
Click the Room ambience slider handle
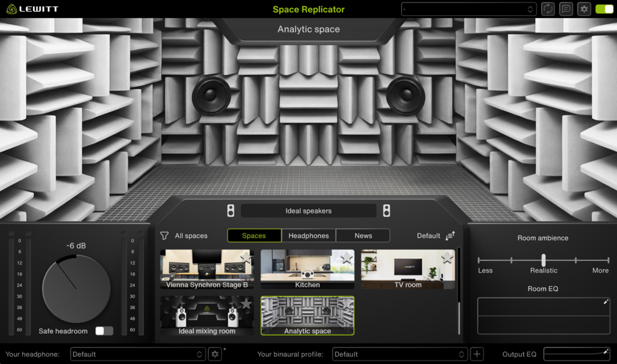[x=543, y=260]
